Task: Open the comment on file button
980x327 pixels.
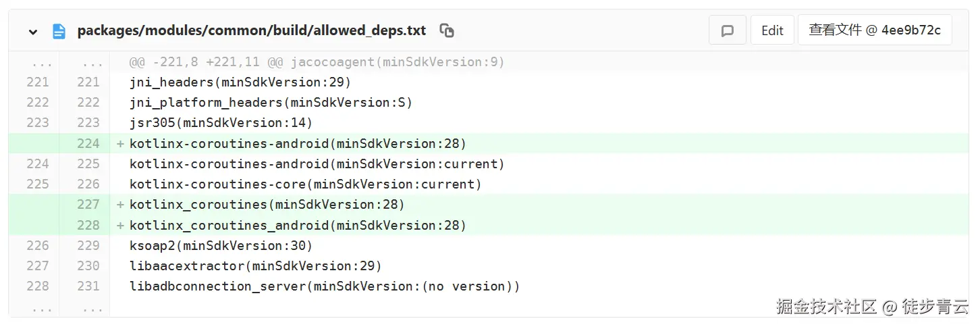Action: pos(727,30)
